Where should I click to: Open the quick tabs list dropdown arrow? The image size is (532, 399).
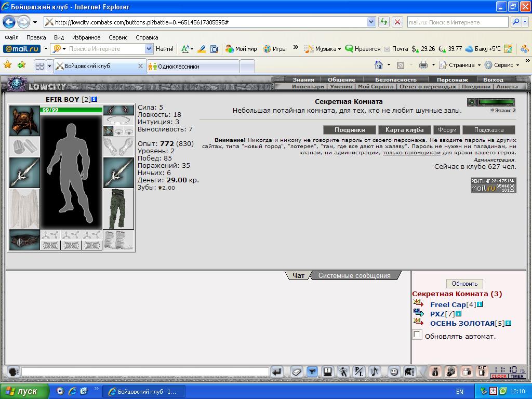click(49, 66)
